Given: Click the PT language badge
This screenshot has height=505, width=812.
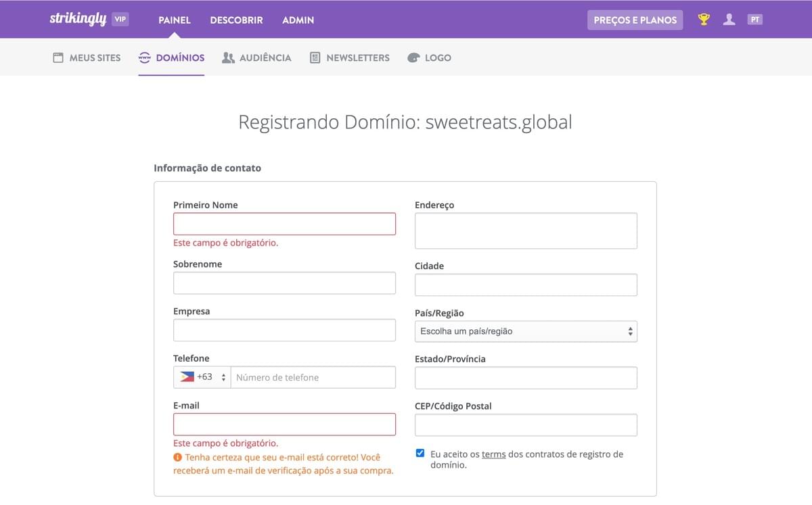Looking at the screenshot, I should [x=755, y=20].
